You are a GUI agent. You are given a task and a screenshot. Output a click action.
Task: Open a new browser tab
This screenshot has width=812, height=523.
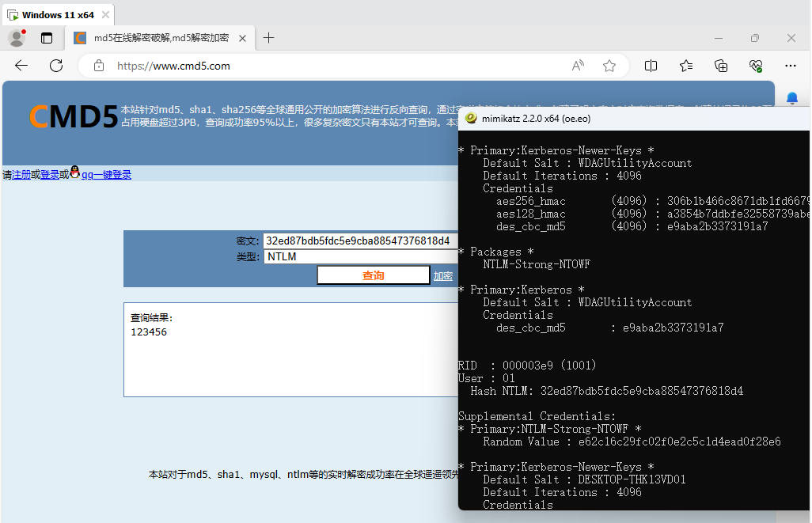(x=269, y=38)
